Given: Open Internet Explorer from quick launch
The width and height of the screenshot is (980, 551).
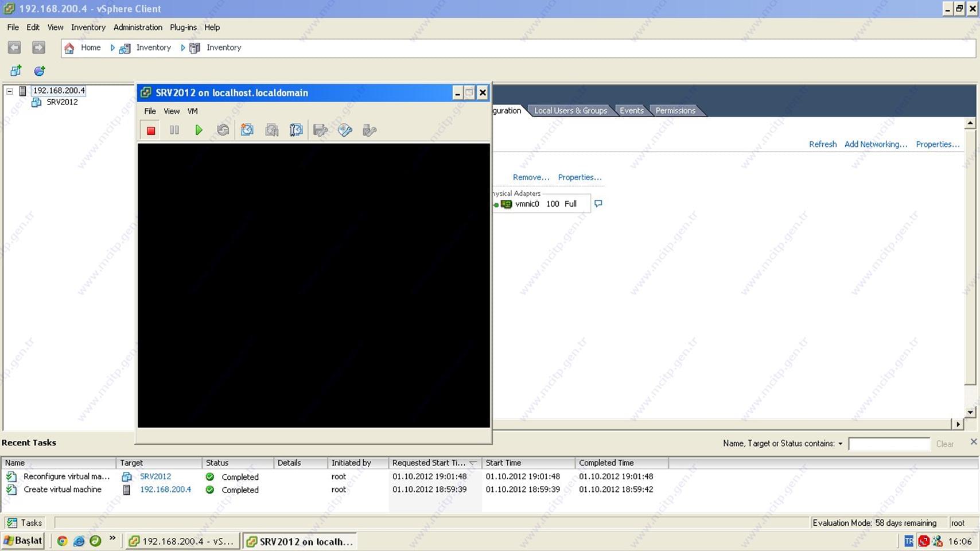Looking at the screenshot, I should tap(79, 541).
